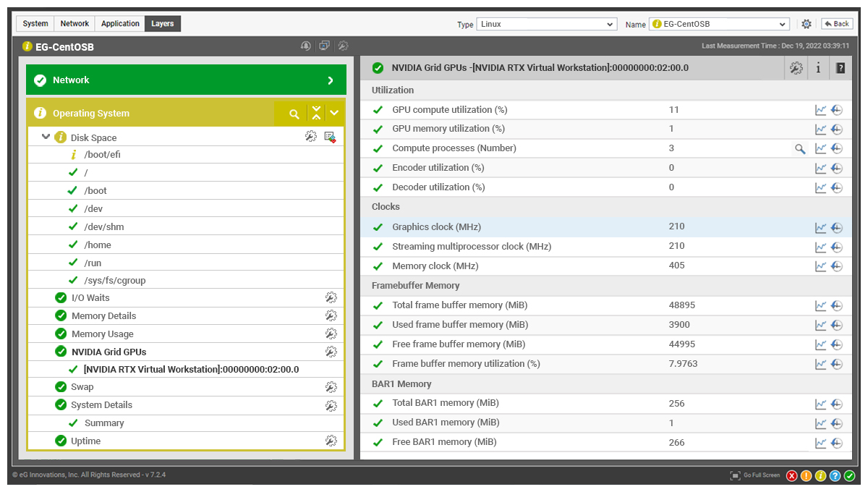868x492 pixels.
Task: Click the wrench icon for Memory Details
Action: pos(331,315)
